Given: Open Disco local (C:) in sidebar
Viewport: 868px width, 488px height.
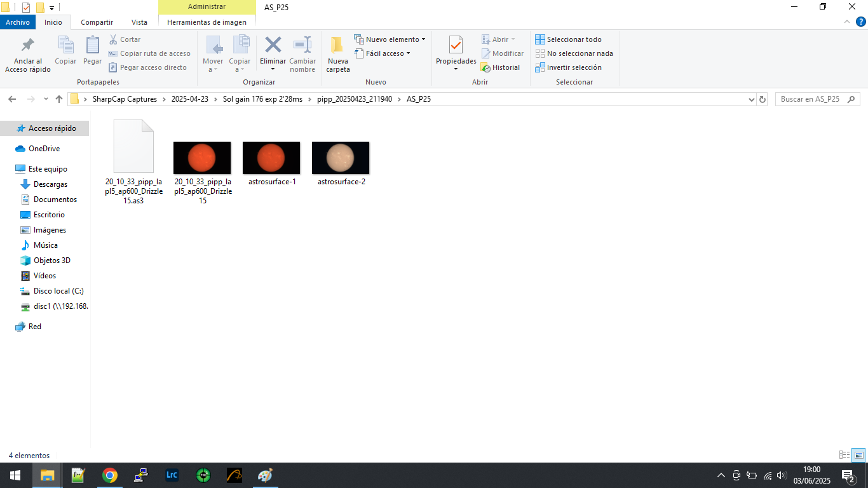Looking at the screenshot, I should (x=58, y=291).
